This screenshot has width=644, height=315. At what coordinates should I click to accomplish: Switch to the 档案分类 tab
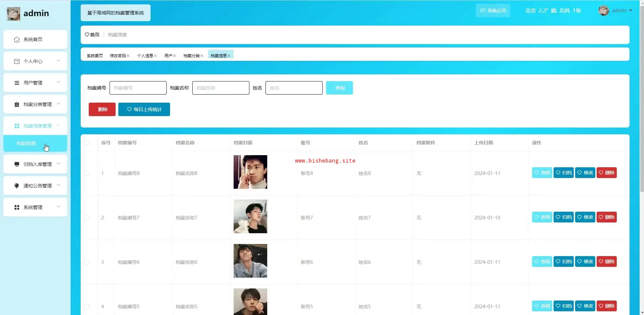coord(192,56)
